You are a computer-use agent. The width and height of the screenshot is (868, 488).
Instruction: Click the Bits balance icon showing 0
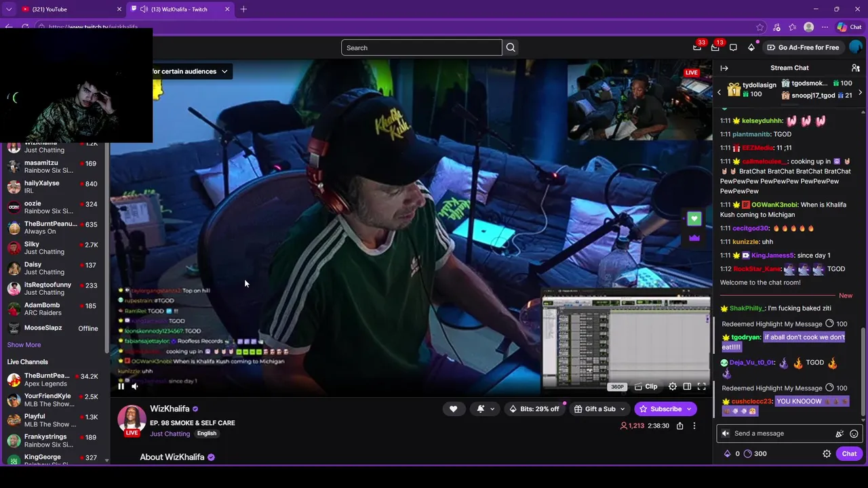click(x=732, y=454)
